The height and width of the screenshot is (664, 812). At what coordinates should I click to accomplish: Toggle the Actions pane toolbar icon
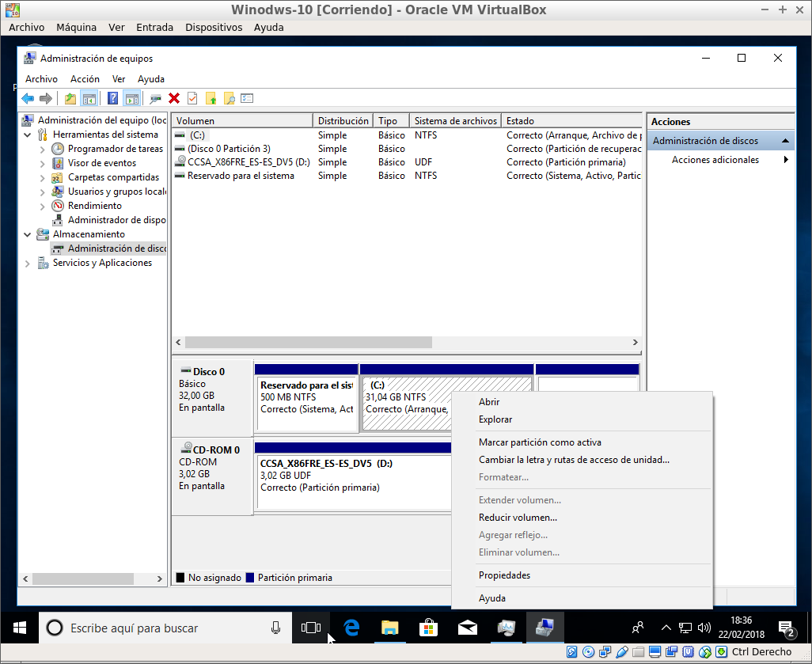(131, 97)
